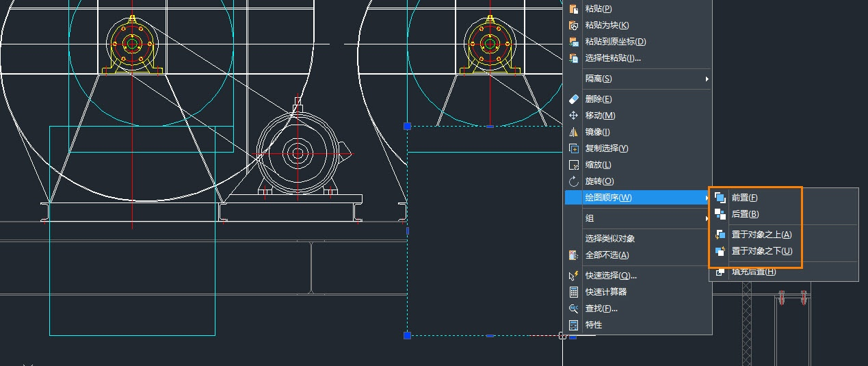Select 置于对象之上(A) bring above objects
Image resolution: width=868 pixels, height=366 pixels.
tap(784, 235)
